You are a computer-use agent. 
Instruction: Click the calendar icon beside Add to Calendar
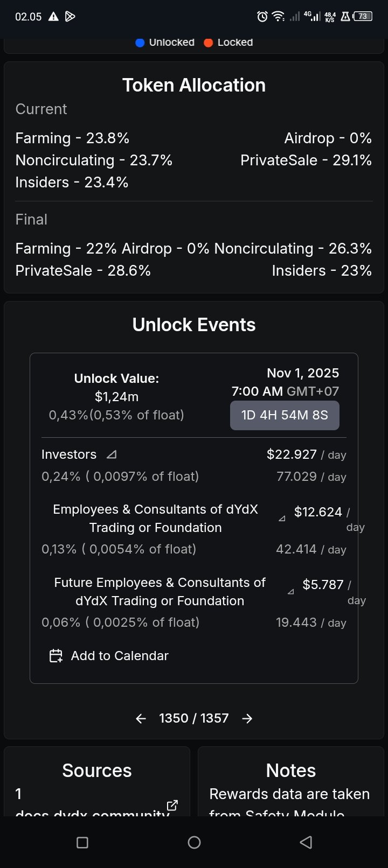56,656
